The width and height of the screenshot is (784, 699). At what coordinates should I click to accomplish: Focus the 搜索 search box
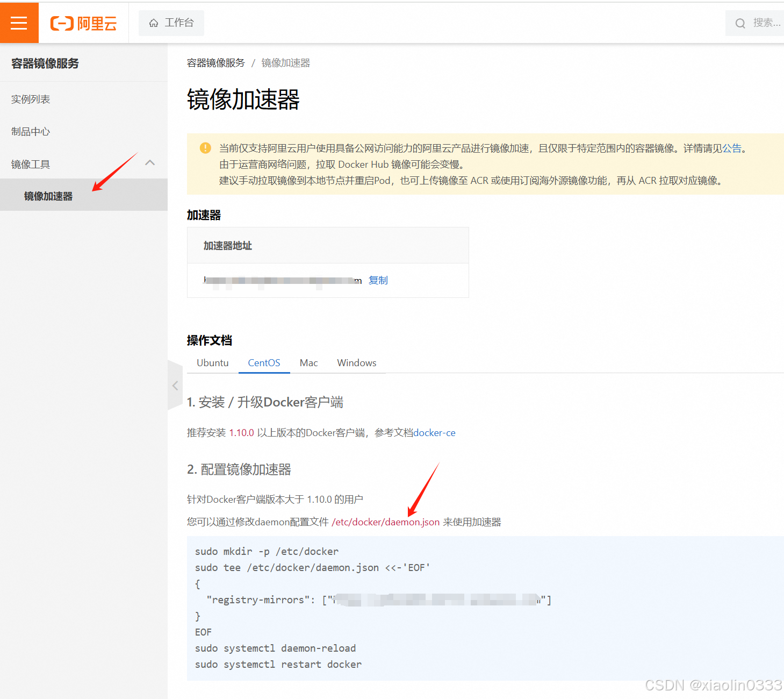coord(754,23)
